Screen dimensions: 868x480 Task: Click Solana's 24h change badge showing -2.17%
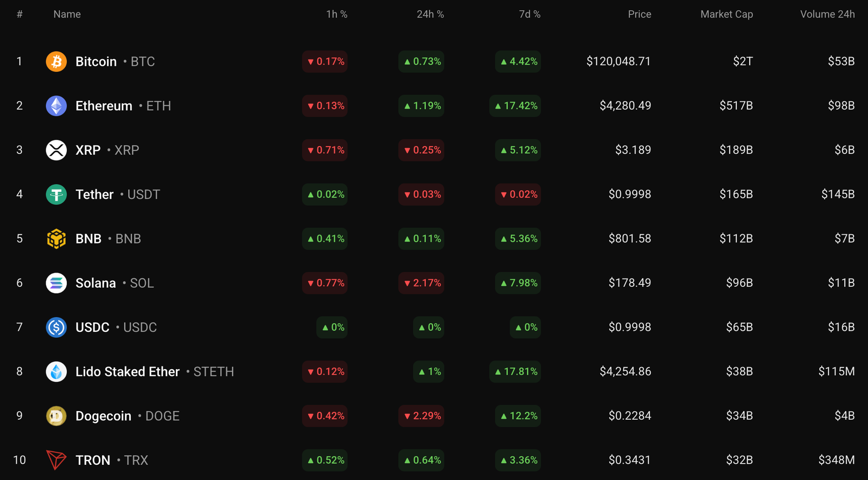pyautogui.click(x=421, y=283)
